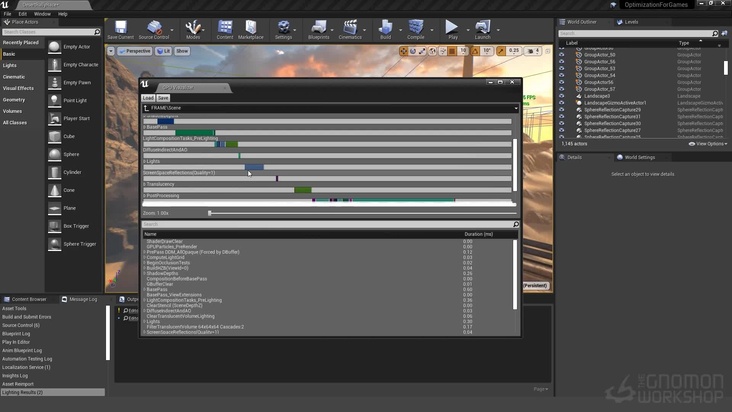Toggle scale snapping in the viewport toolbar

501,51
